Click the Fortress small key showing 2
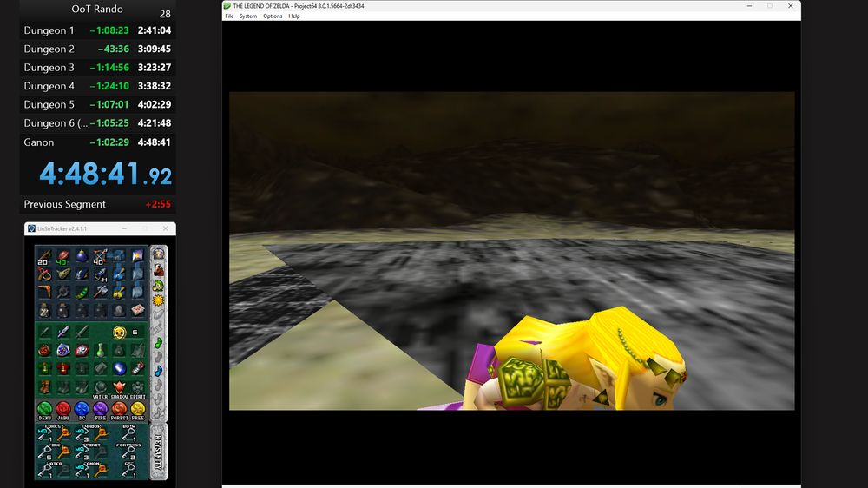The image size is (868, 488). coord(128,452)
